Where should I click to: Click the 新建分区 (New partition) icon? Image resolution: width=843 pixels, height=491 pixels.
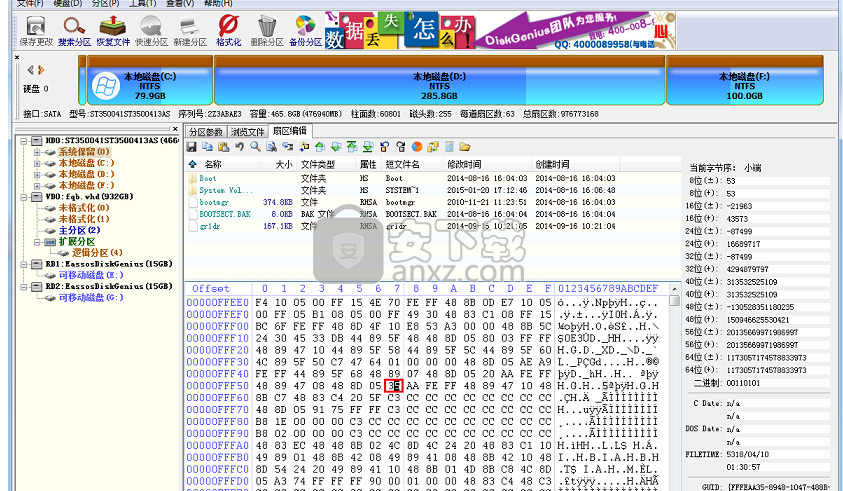point(190,31)
